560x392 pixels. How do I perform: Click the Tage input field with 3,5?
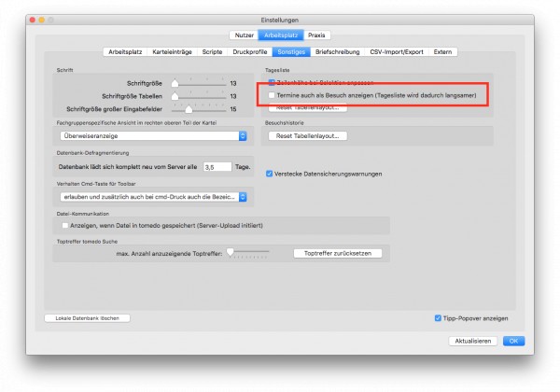pos(217,167)
